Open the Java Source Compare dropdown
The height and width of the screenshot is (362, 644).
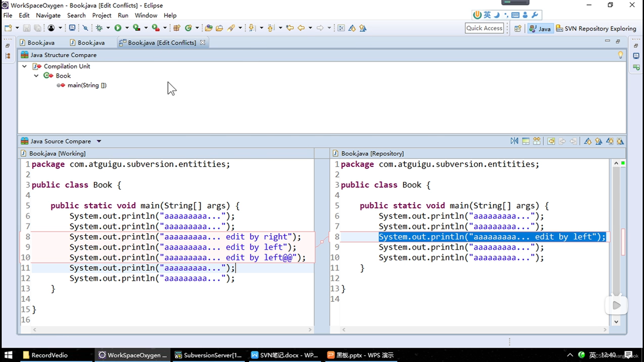(x=99, y=141)
